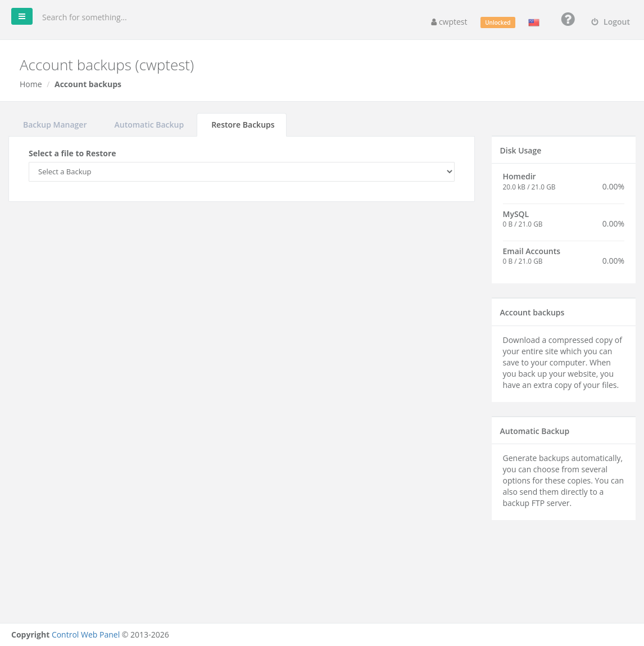Click the 'Automatic Backup' sidebar panel heading
The width and height of the screenshot is (644, 646).
pyautogui.click(x=534, y=431)
